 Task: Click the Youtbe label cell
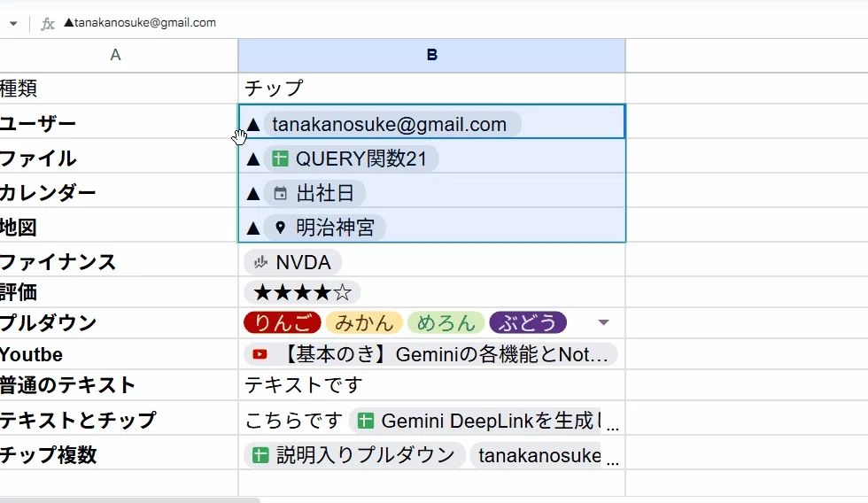(x=119, y=354)
